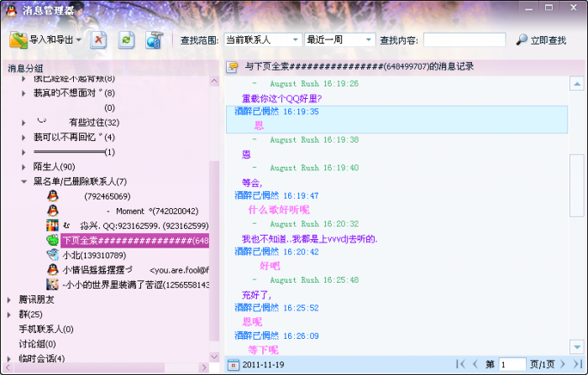
Task: Click the page number input box
Action: click(512, 364)
